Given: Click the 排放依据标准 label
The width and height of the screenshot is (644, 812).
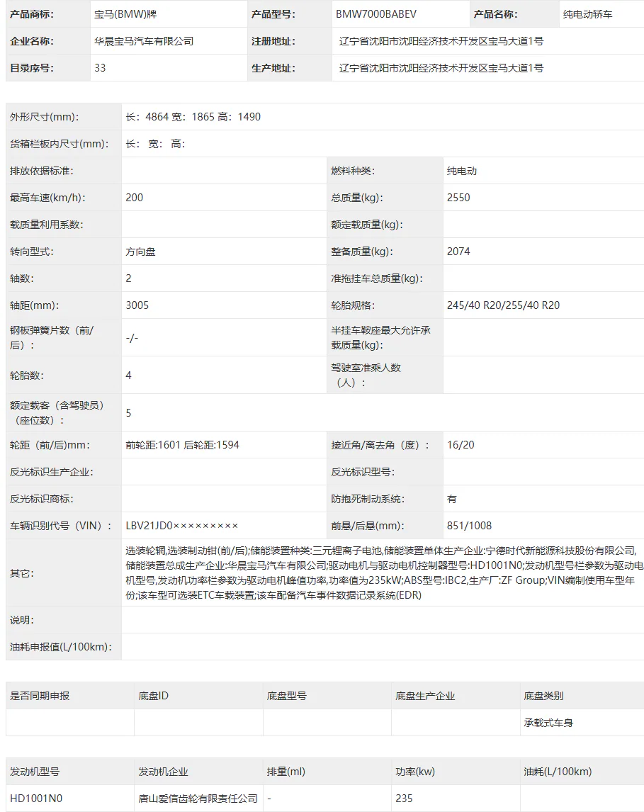Looking at the screenshot, I should coord(41,170).
